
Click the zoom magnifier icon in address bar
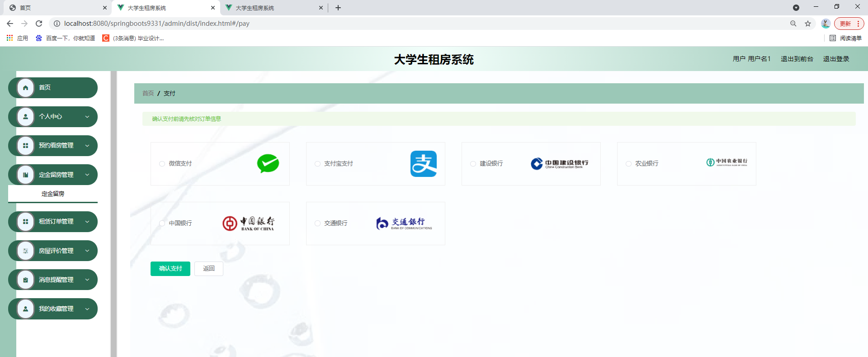point(793,24)
